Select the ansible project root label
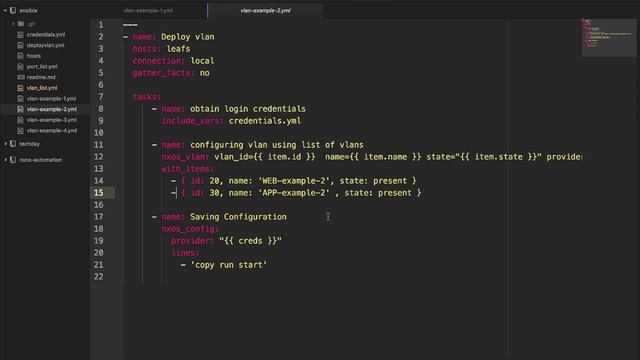 (x=28, y=11)
